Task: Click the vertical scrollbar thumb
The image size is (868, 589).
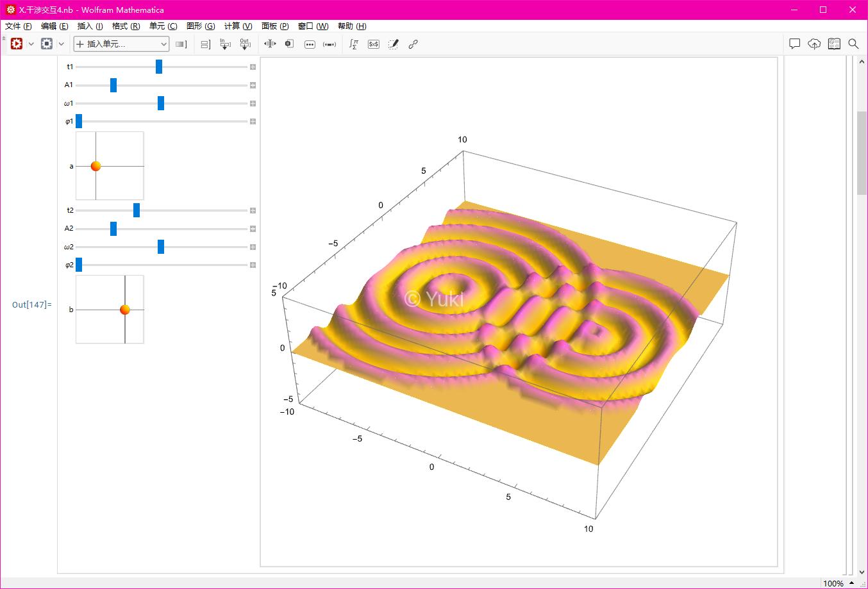Action: [x=862, y=153]
